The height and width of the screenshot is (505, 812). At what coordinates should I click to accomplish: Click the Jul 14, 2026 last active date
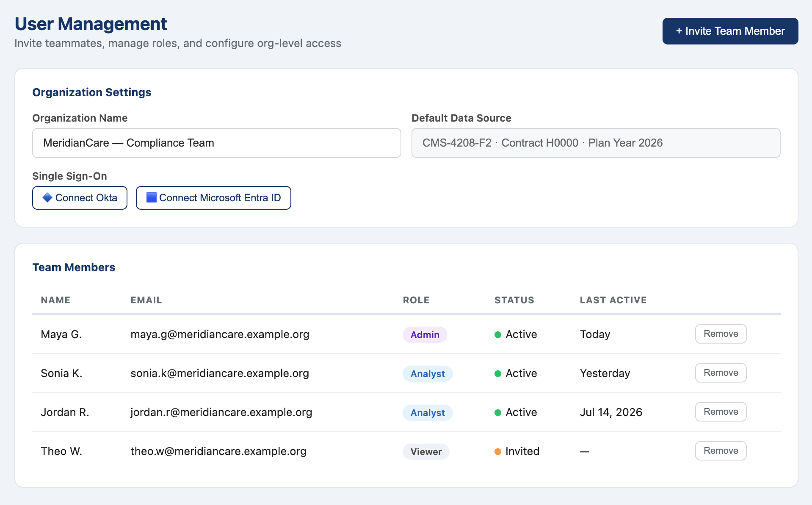(611, 412)
